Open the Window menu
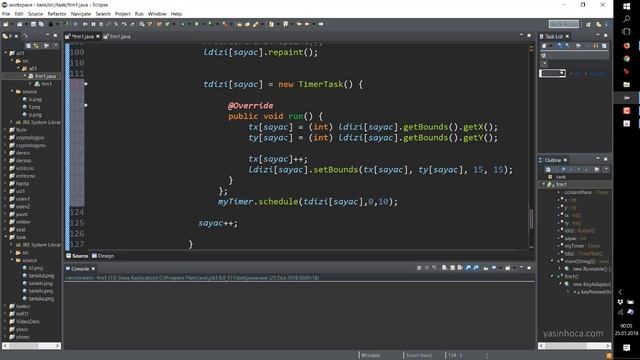The height and width of the screenshot is (360, 640). 157,13
